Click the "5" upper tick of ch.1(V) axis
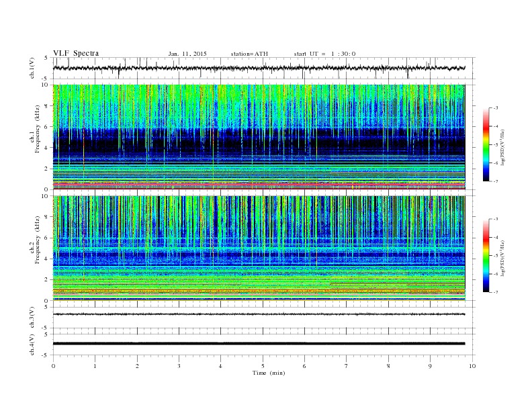 (x=46, y=58)
